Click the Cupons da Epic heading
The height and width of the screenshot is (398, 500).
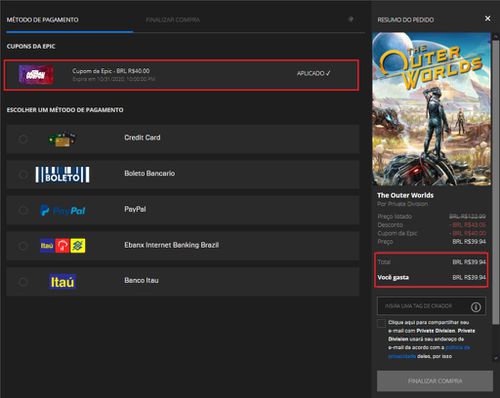pos(31,46)
